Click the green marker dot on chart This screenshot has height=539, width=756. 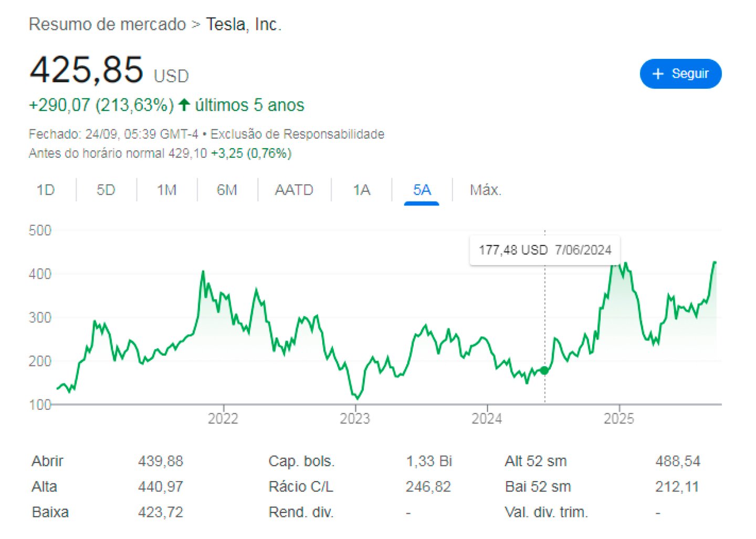(544, 370)
